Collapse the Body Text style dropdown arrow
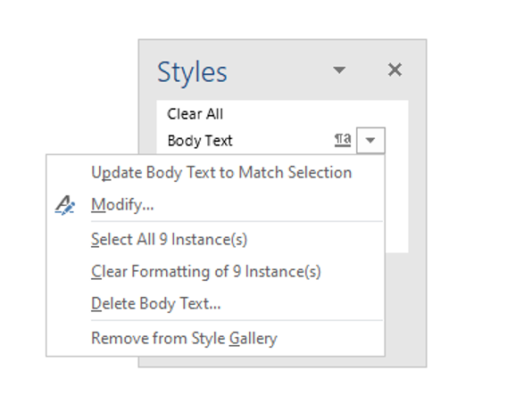This screenshot has height=403, width=532. (x=370, y=140)
